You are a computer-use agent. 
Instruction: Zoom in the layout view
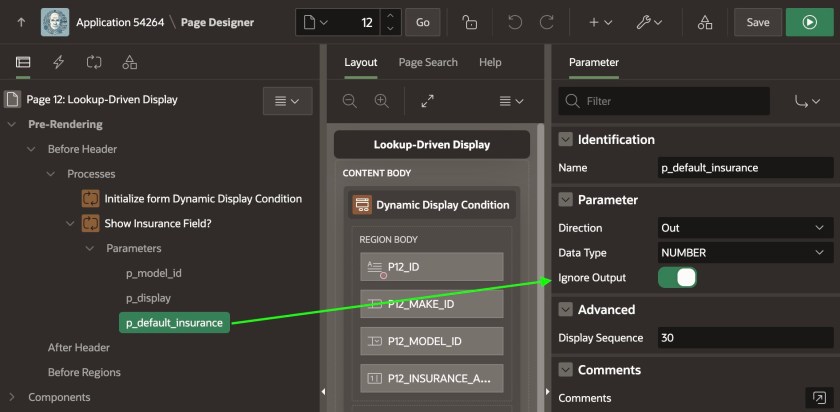(381, 101)
